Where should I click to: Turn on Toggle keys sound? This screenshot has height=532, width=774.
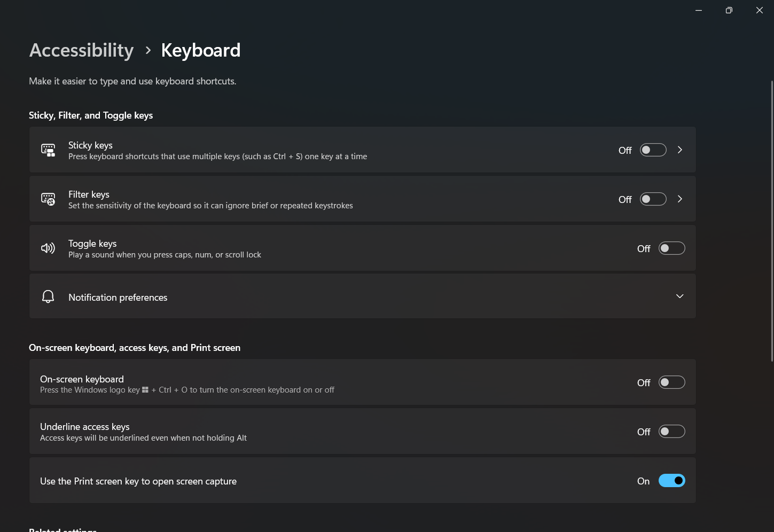tap(671, 248)
